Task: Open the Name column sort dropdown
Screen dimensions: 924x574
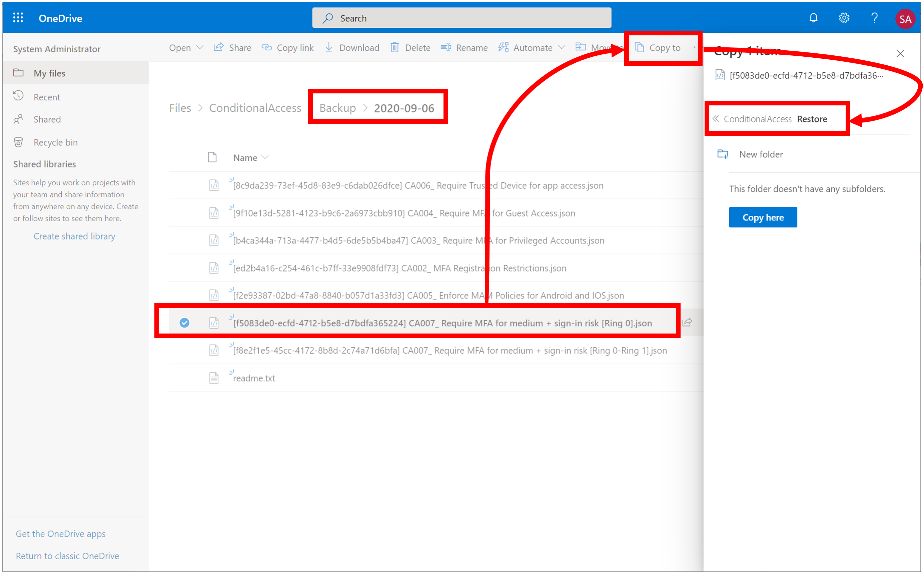Action: point(265,157)
